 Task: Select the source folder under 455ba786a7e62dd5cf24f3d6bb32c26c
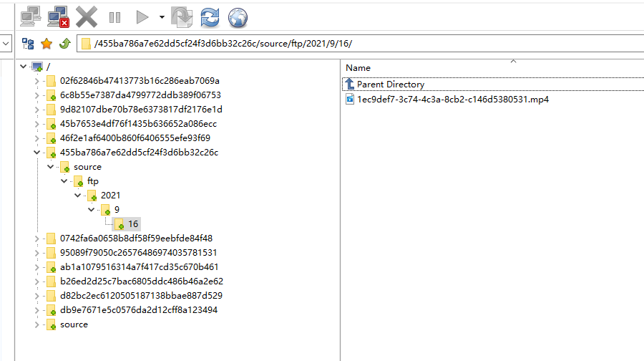coord(87,167)
